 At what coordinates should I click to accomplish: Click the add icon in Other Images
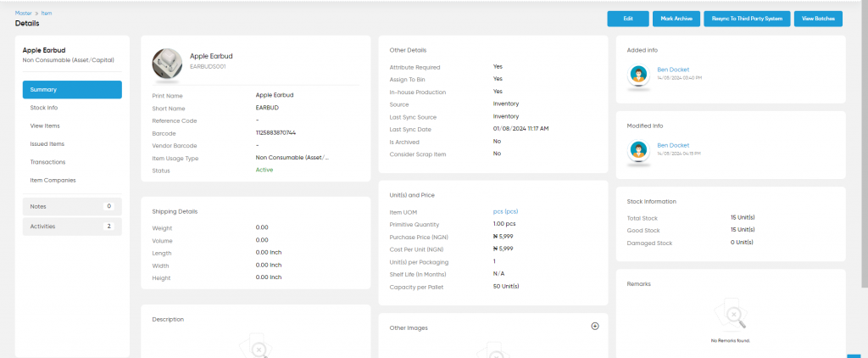(595, 327)
